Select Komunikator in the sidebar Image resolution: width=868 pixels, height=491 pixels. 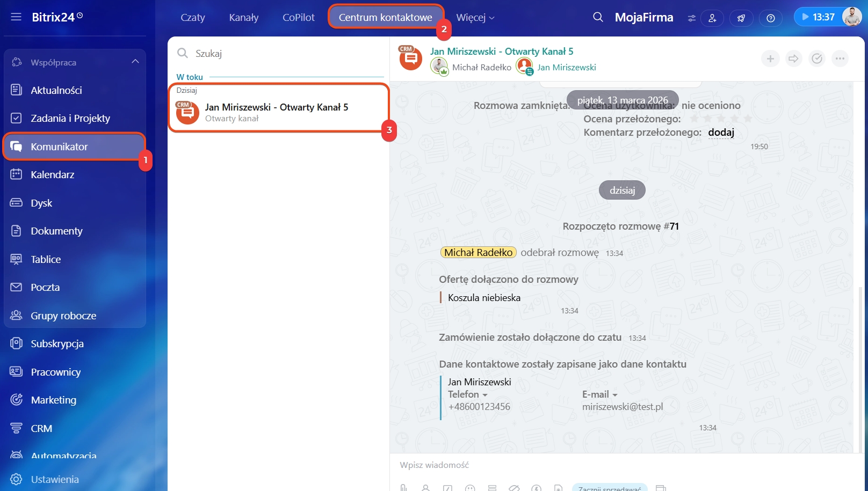(x=75, y=146)
